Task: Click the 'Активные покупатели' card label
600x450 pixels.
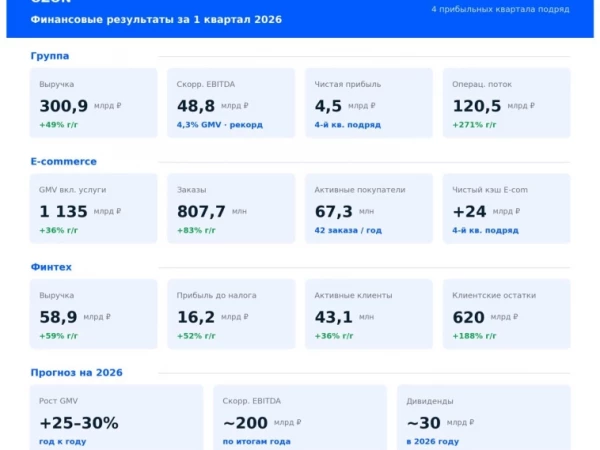Action: 360,190
